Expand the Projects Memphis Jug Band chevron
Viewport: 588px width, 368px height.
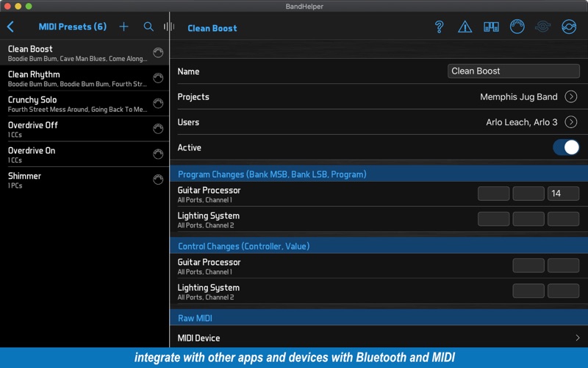[571, 97]
